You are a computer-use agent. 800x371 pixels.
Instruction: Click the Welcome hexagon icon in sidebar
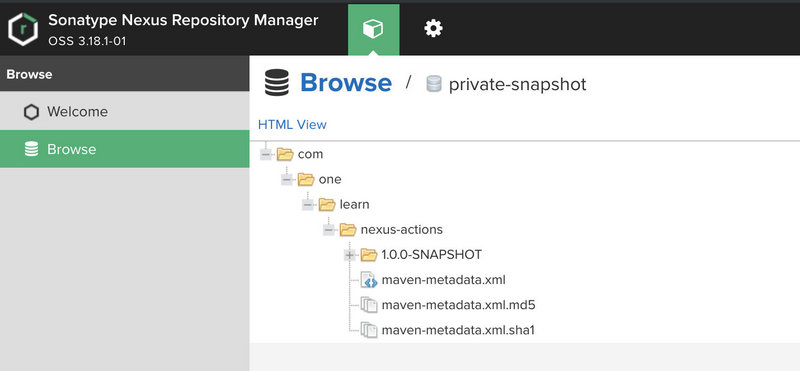[x=31, y=112]
